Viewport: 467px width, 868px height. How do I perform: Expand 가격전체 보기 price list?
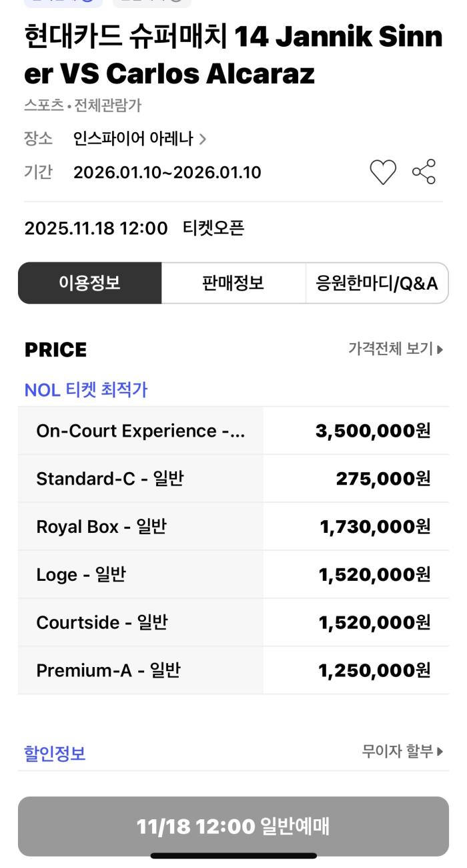[395, 349]
